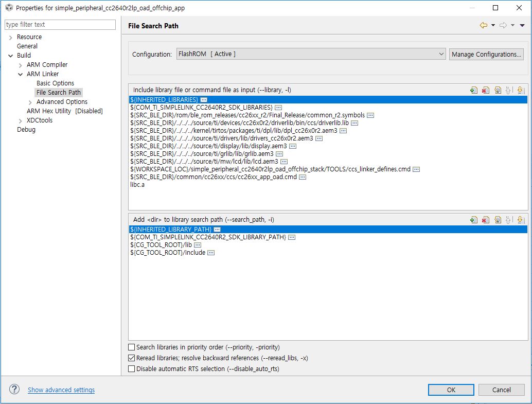Image resolution: width=532 pixels, height=404 pixels.
Task: Add a new library file to the input list
Action: point(473,90)
